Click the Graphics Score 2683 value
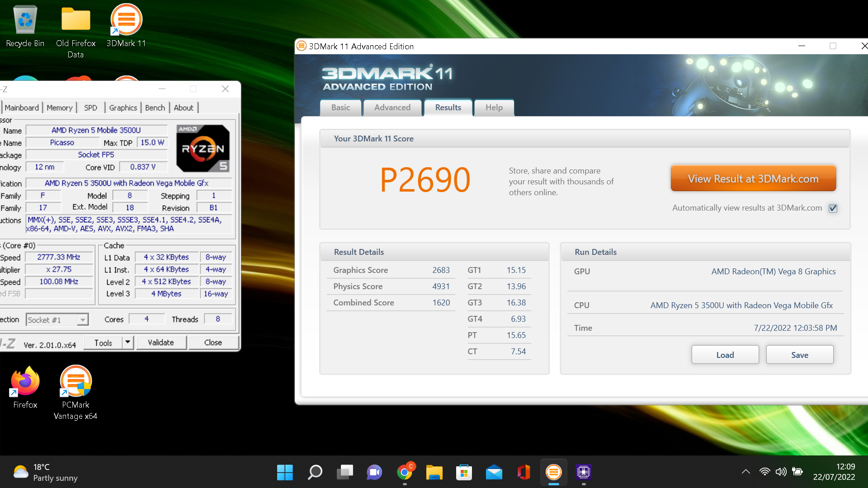 [441, 270]
